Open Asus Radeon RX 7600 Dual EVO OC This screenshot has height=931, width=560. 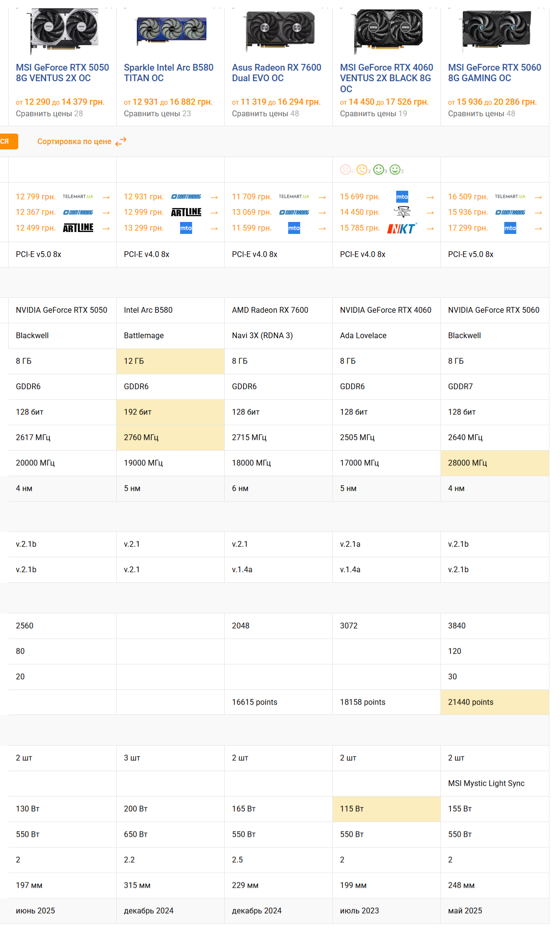pos(277,73)
